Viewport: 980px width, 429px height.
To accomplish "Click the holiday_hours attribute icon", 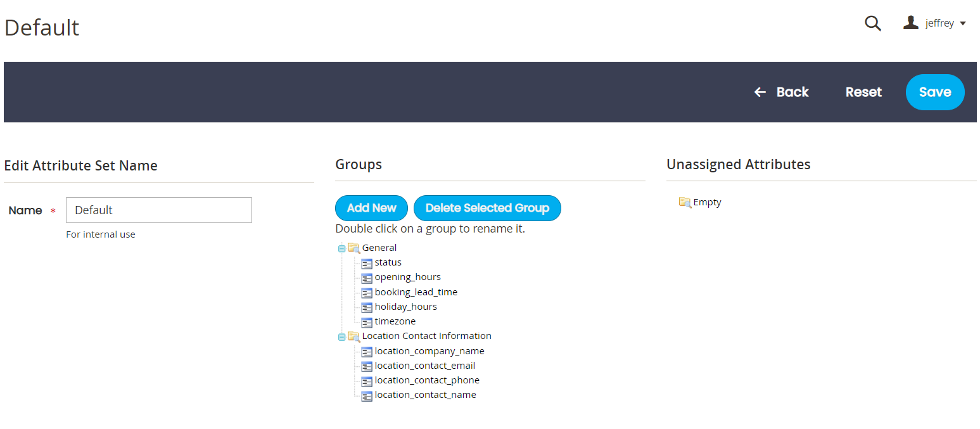I will tap(367, 307).
